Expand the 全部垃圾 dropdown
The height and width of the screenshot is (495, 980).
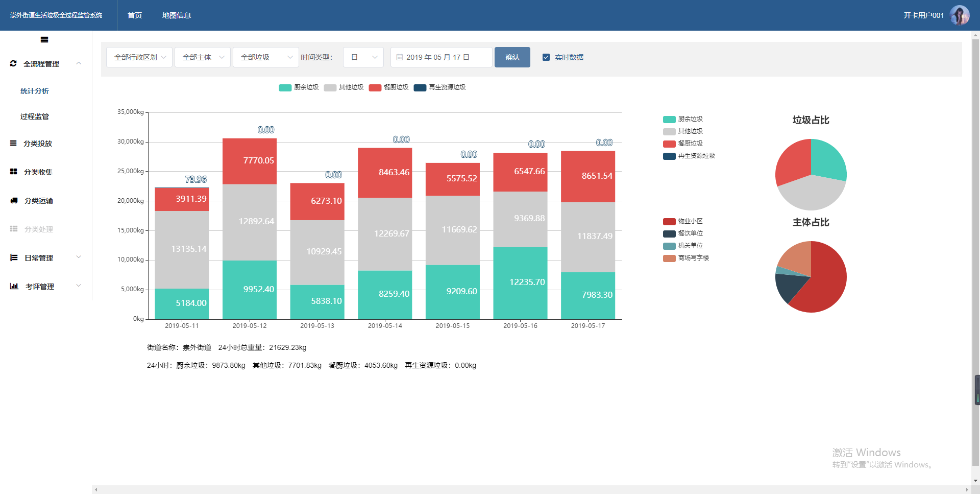coord(265,57)
